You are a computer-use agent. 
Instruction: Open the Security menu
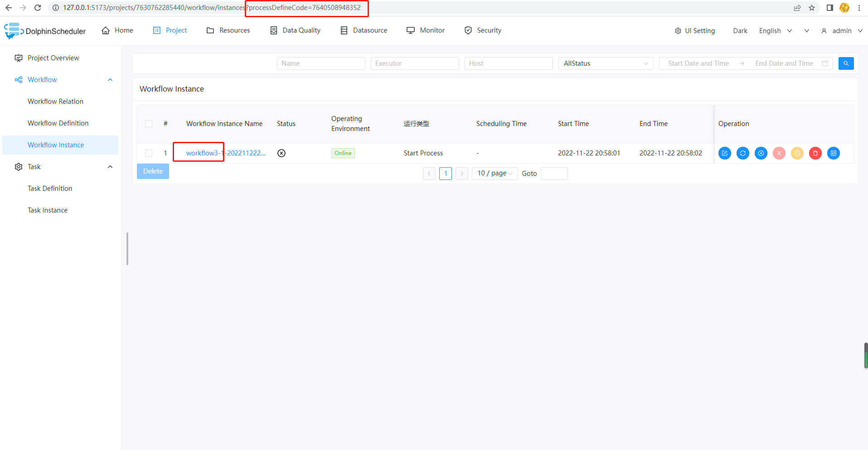(x=483, y=30)
